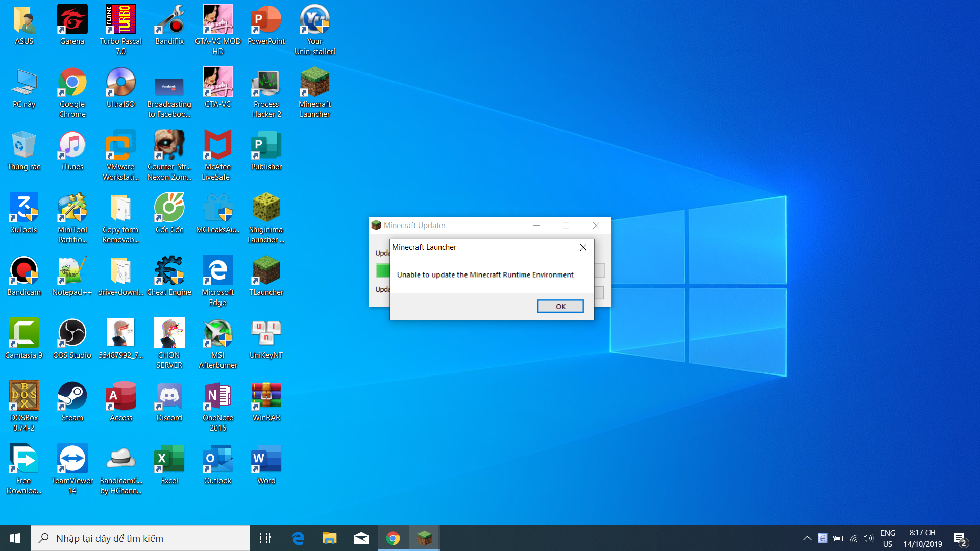This screenshot has width=980, height=551.
Task: Open the Steam desktop shortcut
Action: point(72,402)
